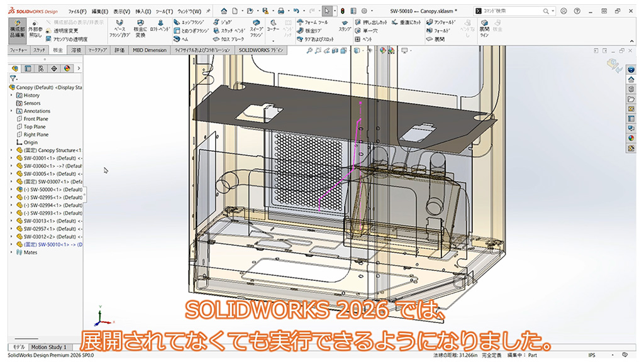The image size is (644, 362).
Task: Click the Convert to Sheet Metal tool
Action: pos(141,29)
